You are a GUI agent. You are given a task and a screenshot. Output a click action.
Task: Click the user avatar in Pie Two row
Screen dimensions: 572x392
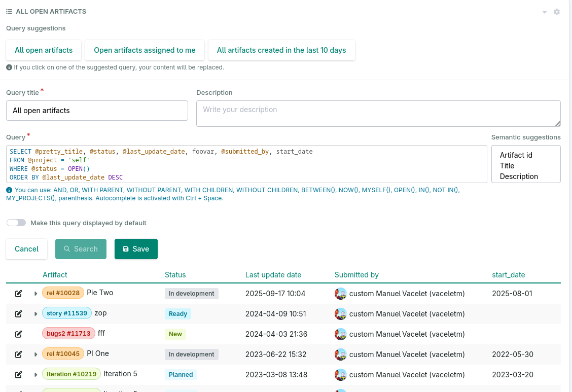coord(341,294)
